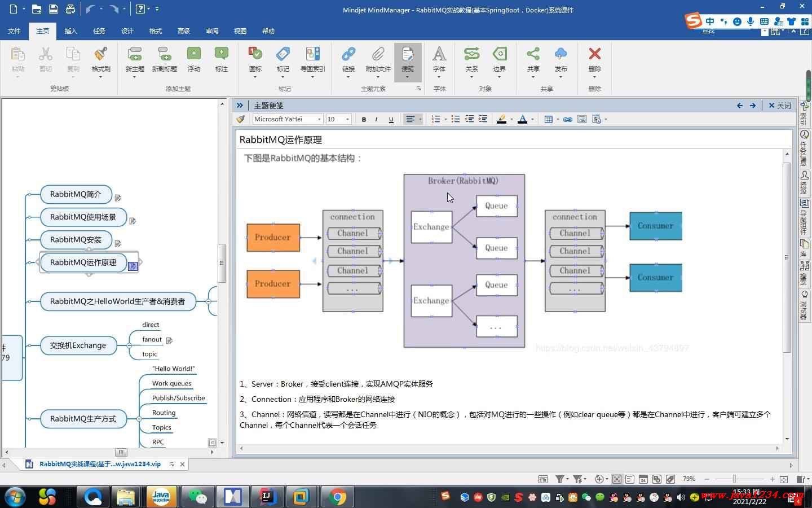Switch to the 设计 (Design) tab

tap(127, 31)
